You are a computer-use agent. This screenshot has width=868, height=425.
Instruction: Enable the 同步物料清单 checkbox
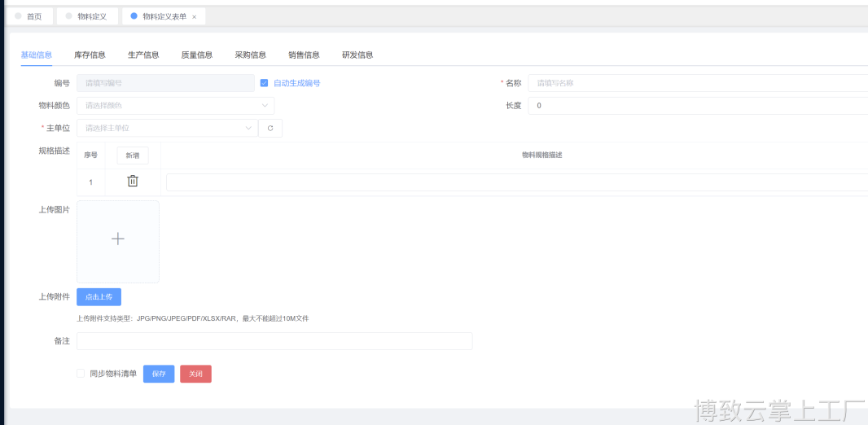point(81,374)
